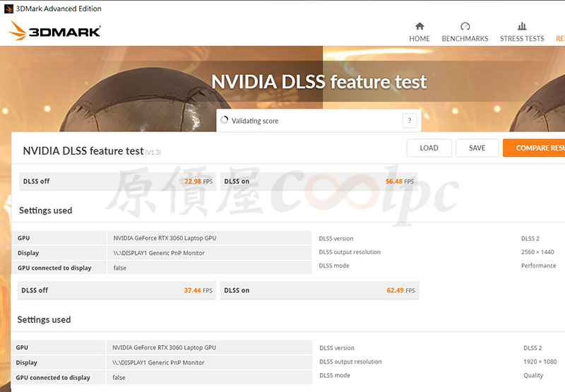Click the DLSS output resolution label beside 1920 × 1080
Image resolution: width=565 pixels, height=392 pixels.
click(x=350, y=362)
